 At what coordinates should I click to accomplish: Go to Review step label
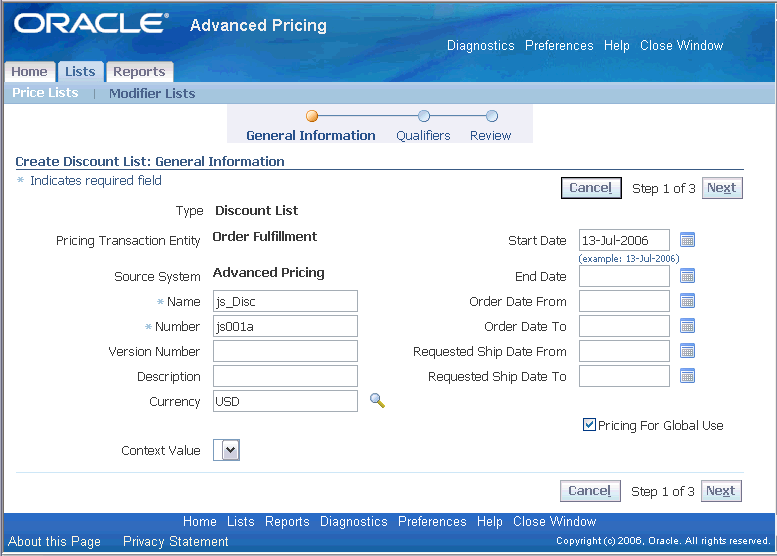(491, 136)
